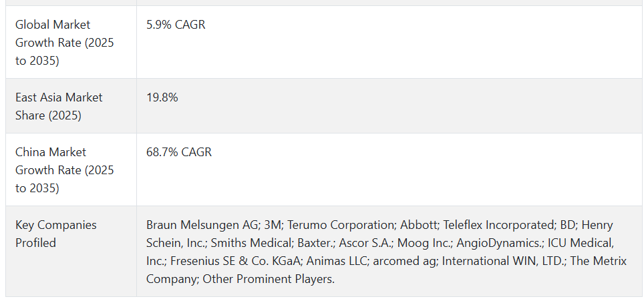Click the Animas LLC company name
The height and width of the screenshot is (301, 644).
point(337,261)
